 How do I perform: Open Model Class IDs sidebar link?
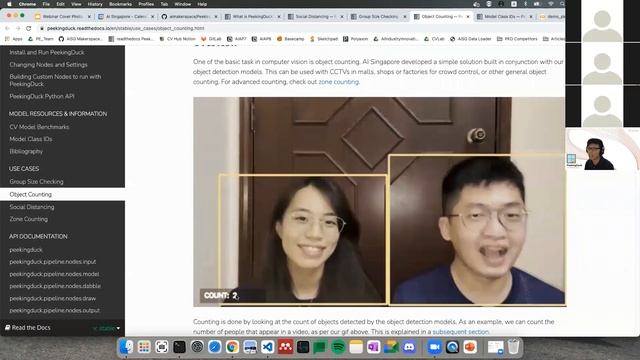(x=31, y=139)
